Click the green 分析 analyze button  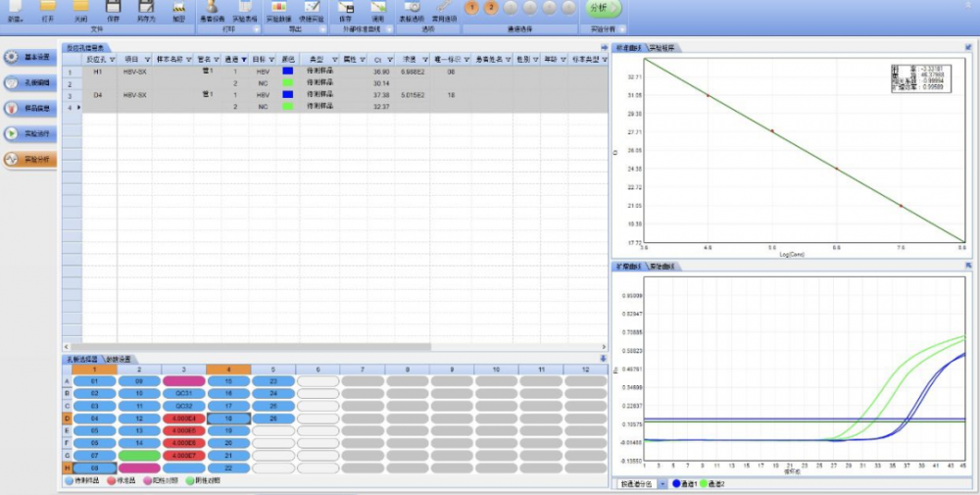604,8
